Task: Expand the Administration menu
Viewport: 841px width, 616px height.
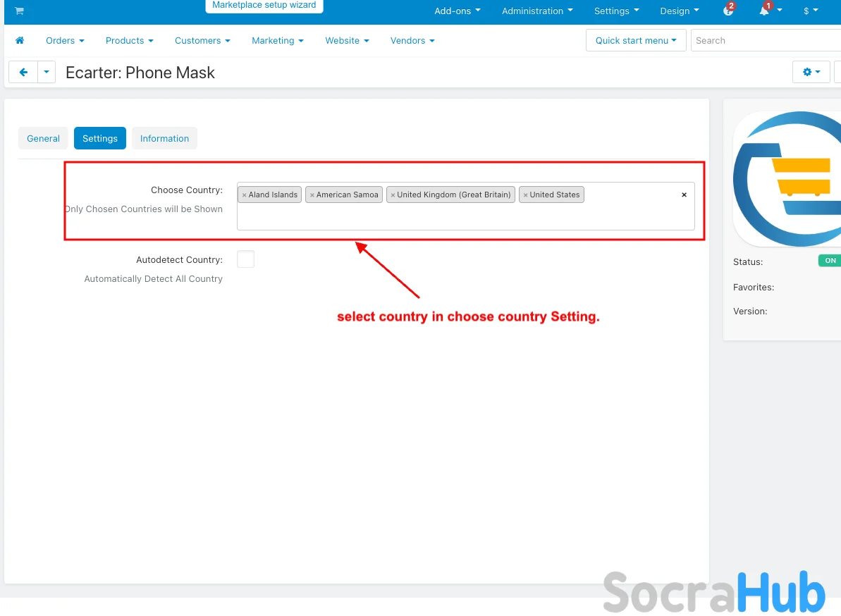Action: click(537, 11)
